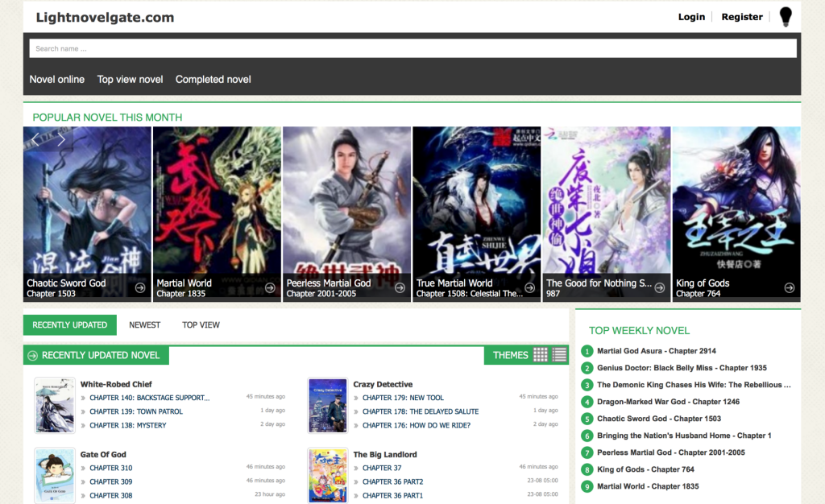This screenshot has width=825, height=504.
Task: Go to Top view novel page
Action: 130,80
